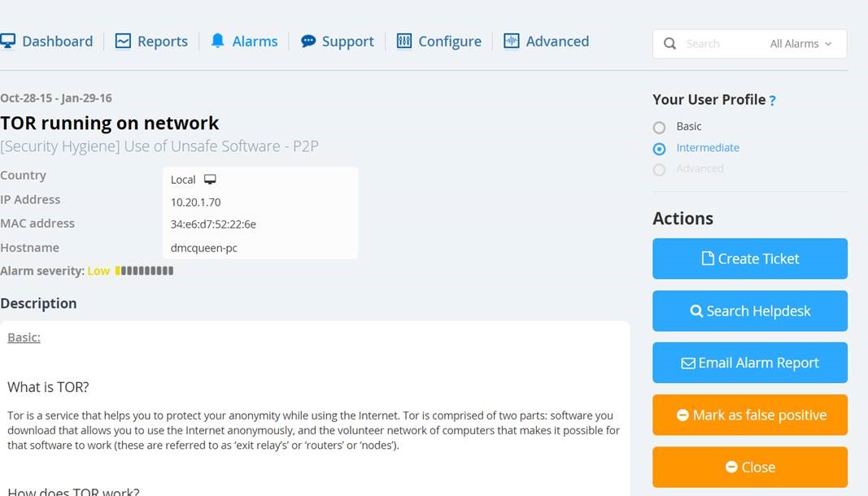Click Mark as false positive
This screenshot has width=868, height=496.
(749, 415)
